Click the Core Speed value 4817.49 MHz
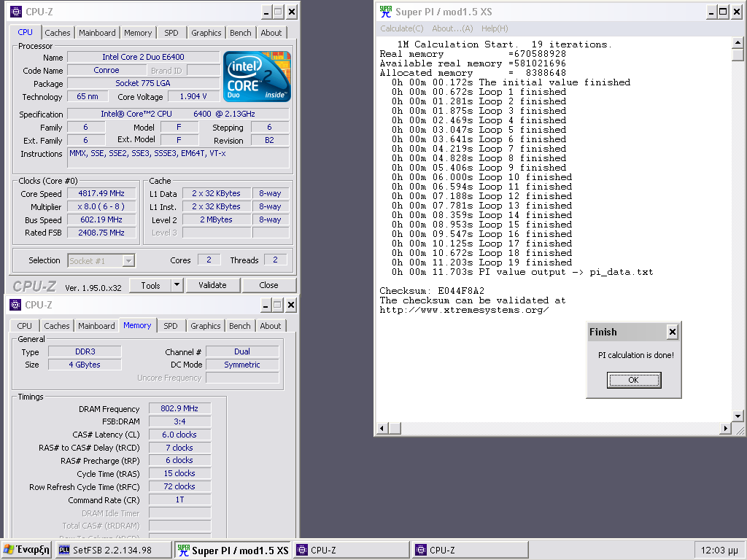 tap(101, 193)
